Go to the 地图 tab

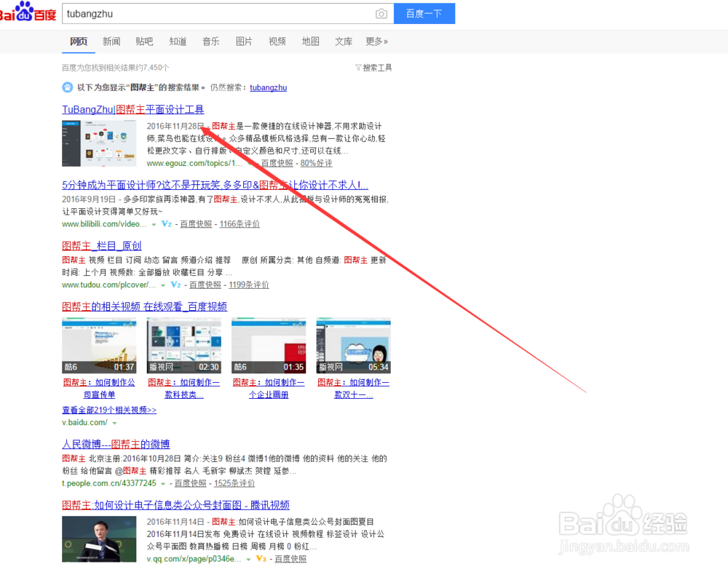311,41
